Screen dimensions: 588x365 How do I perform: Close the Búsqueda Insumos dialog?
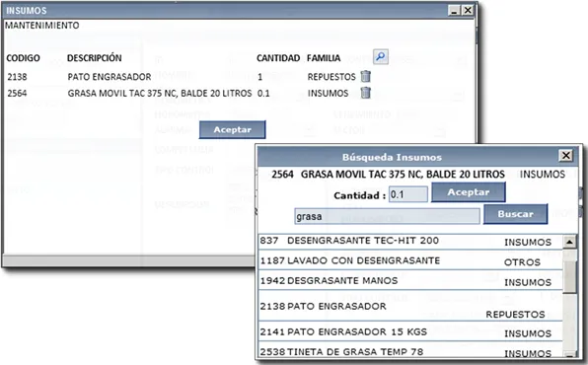click(566, 155)
